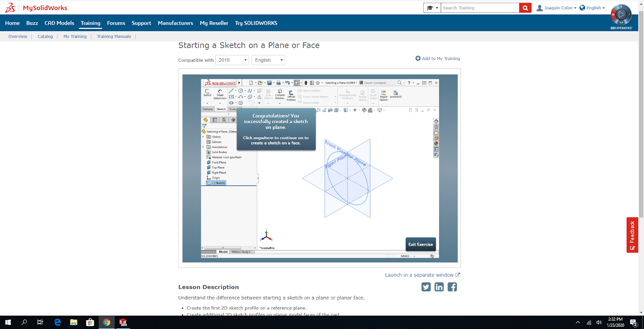Go to the Forums menu item
This screenshot has width=644, height=329.
click(116, 23)
